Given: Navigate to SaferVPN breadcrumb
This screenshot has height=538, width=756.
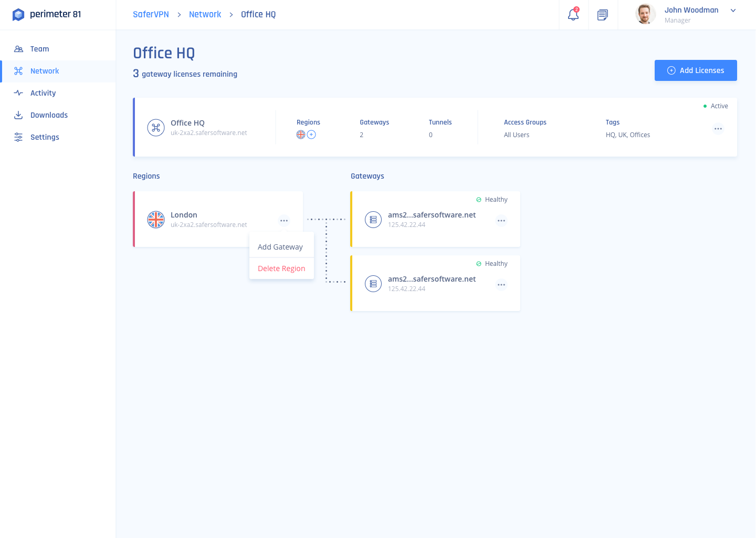Looking at the screenshot, I should [x=151, y=14].
